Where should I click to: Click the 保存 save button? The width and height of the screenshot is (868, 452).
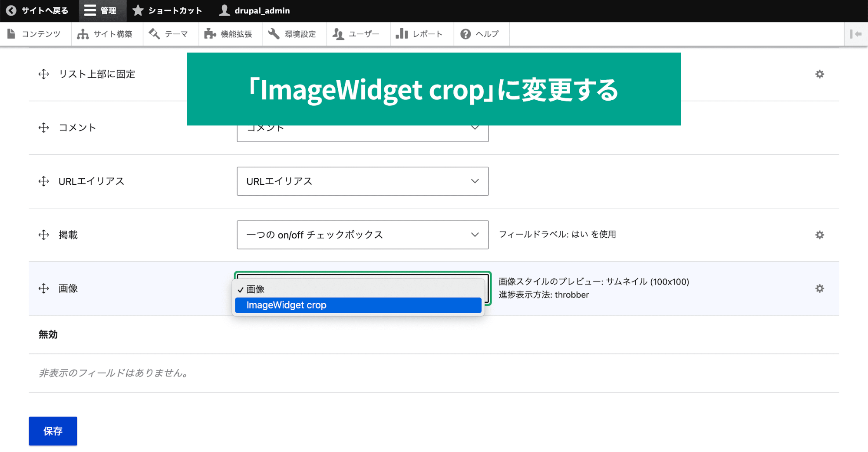(x=53, y=431)
